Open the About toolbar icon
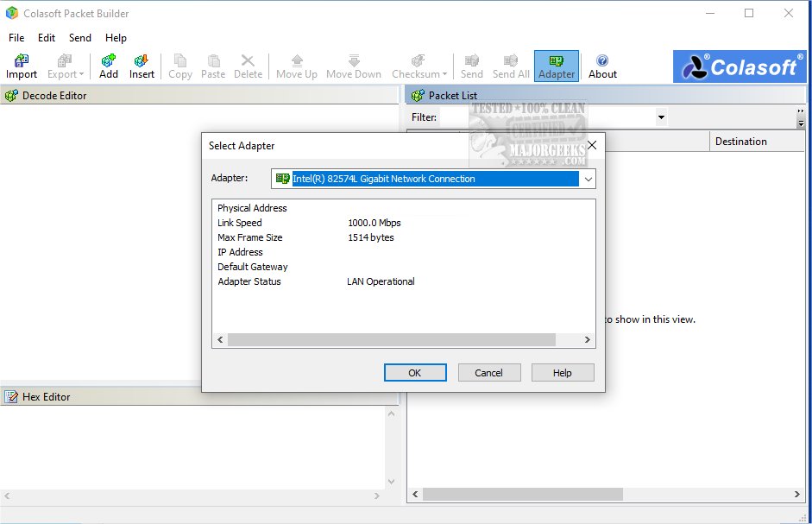The width and height of the screenshot is (812, 524). (602, 66)
